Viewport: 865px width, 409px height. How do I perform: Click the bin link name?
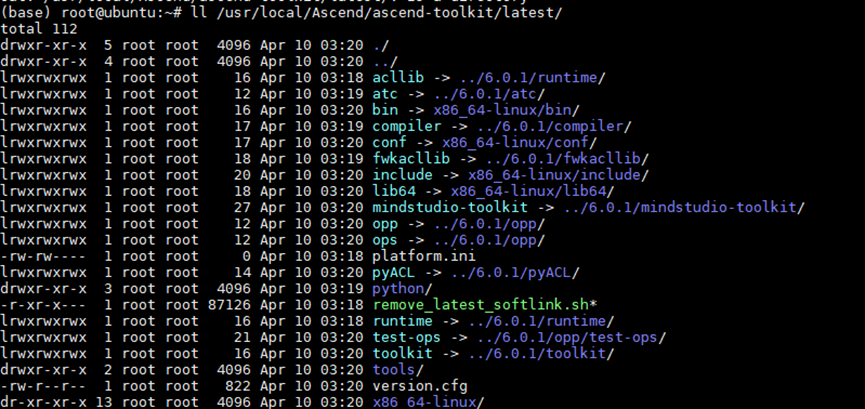385,110
